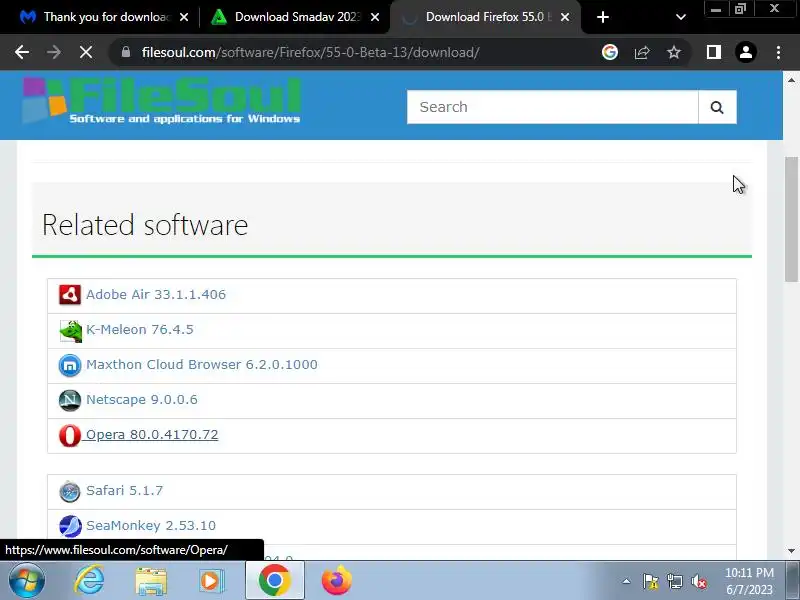
Task: Open the Safari 5.1.7 link
Action: (124, 491)
